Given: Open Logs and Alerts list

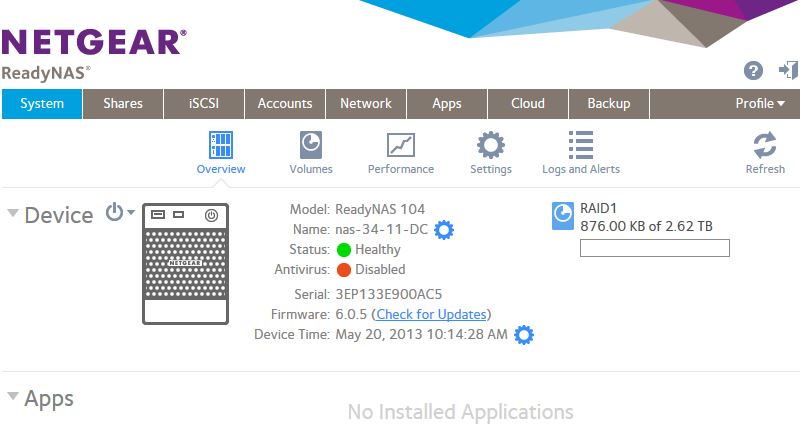Looking at the screenshot, I should click(x=581, y=153).
